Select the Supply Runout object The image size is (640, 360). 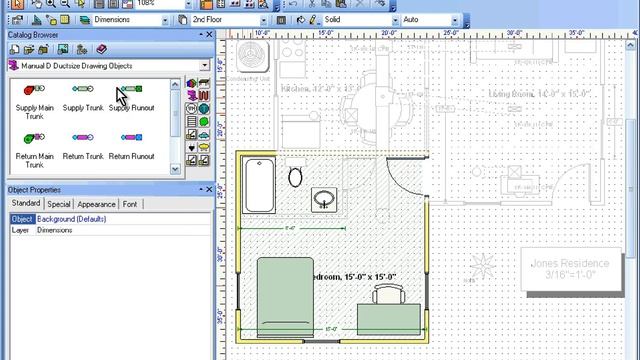(x=131, y=98)
